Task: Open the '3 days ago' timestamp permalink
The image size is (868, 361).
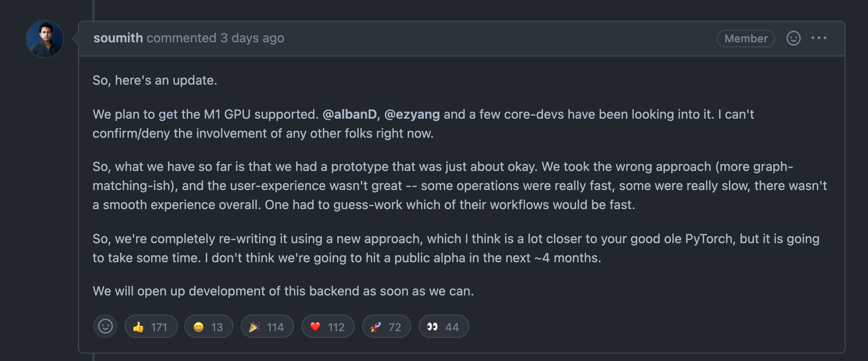Action: pos(252,38)
